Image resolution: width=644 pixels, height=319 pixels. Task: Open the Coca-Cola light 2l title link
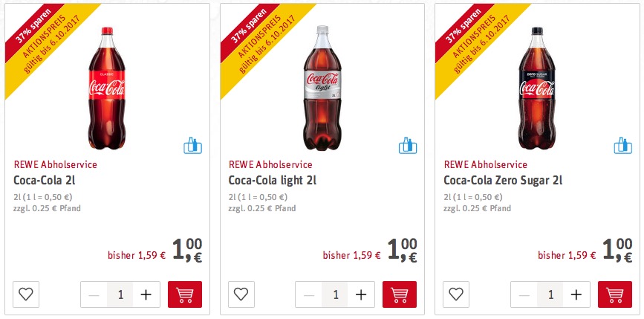(x=272, y=180)
